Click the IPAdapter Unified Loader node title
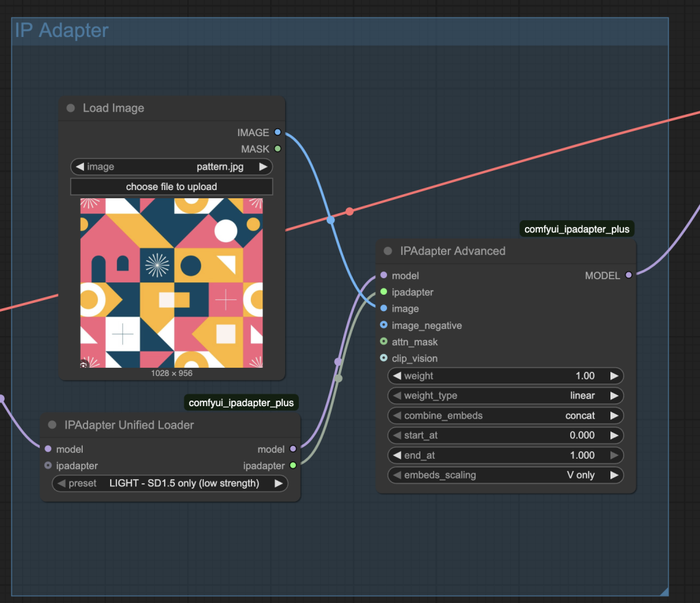700x603 pixels. click(x=129, y=425)
